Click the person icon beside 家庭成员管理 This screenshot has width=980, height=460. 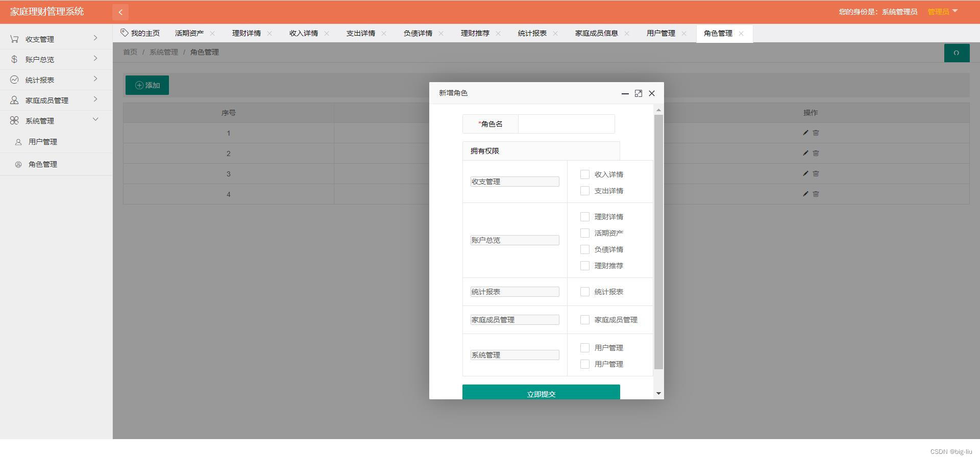(x=14, y=100)
